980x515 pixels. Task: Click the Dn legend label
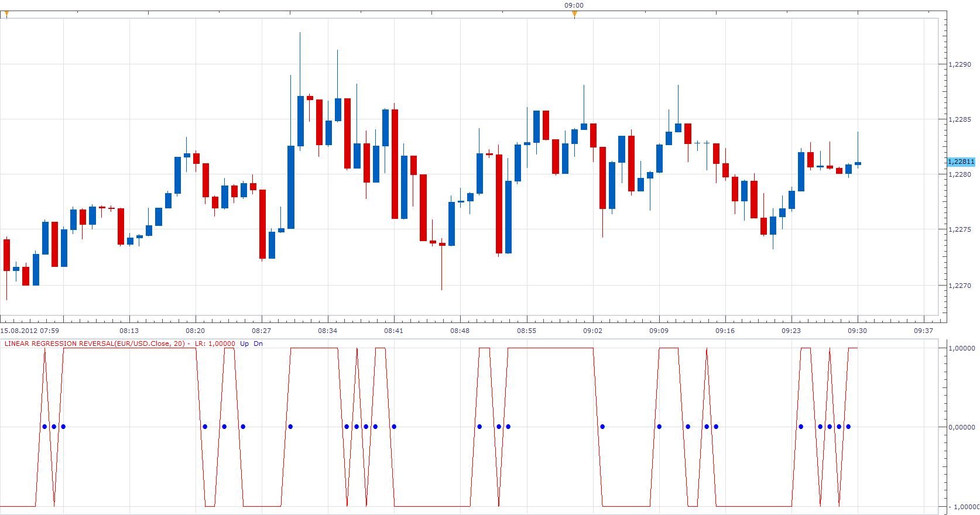[x=258, y=344]
